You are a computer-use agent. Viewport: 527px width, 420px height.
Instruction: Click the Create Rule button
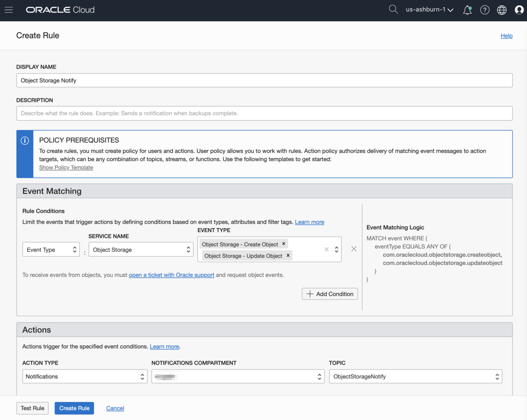(x=74, y=408)
